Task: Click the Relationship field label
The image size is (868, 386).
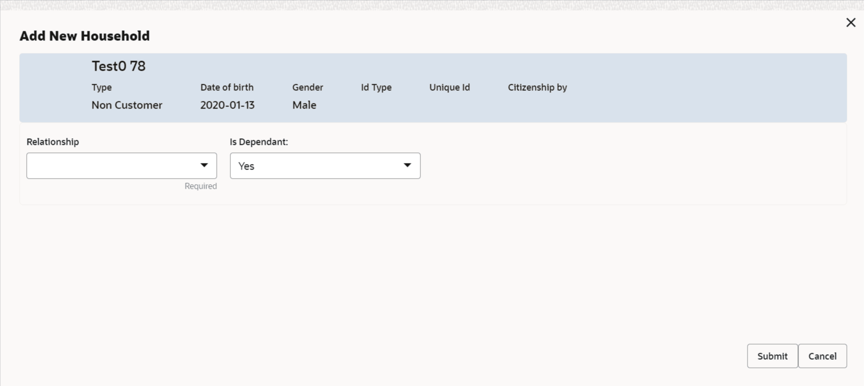Action: coord(53,142)
